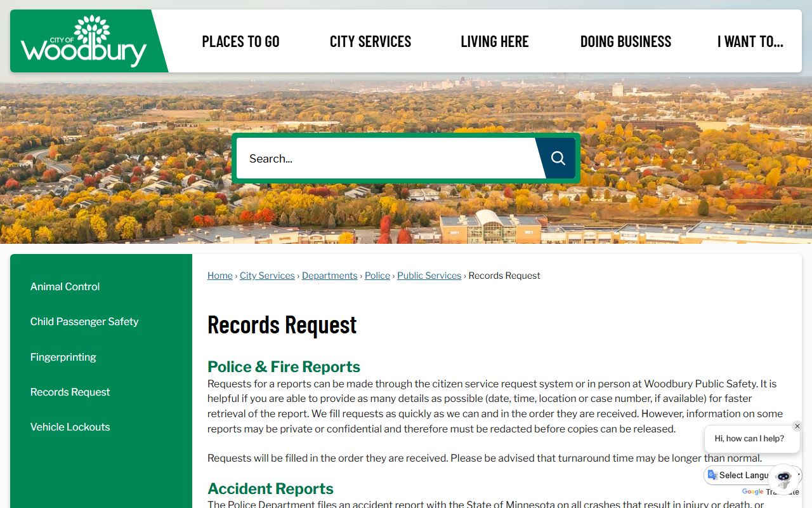
Task: Click the Police & Fire Reports heading
Action: (284, 367)
